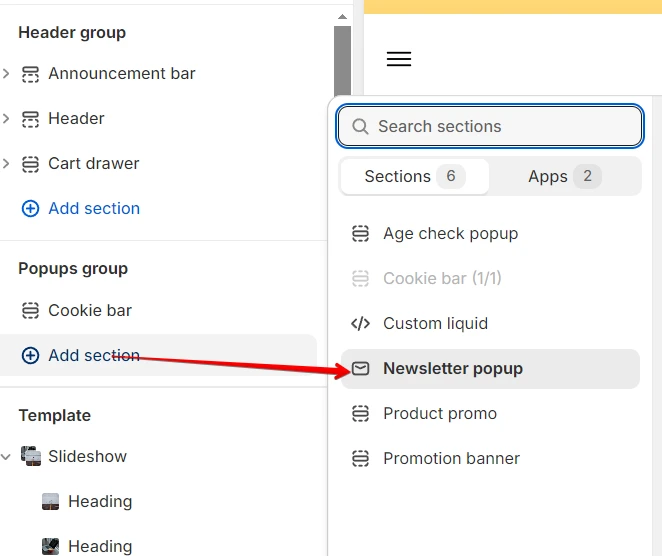The height and width of the screenshot is (556, 662).
Task: Click the Header group heading
Action: click(72, 33)
